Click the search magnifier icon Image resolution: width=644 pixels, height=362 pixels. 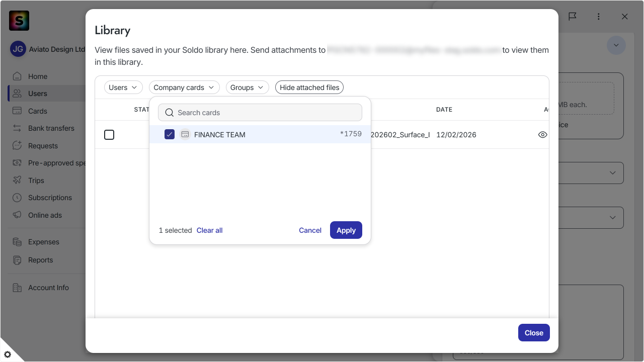[170, 113]
